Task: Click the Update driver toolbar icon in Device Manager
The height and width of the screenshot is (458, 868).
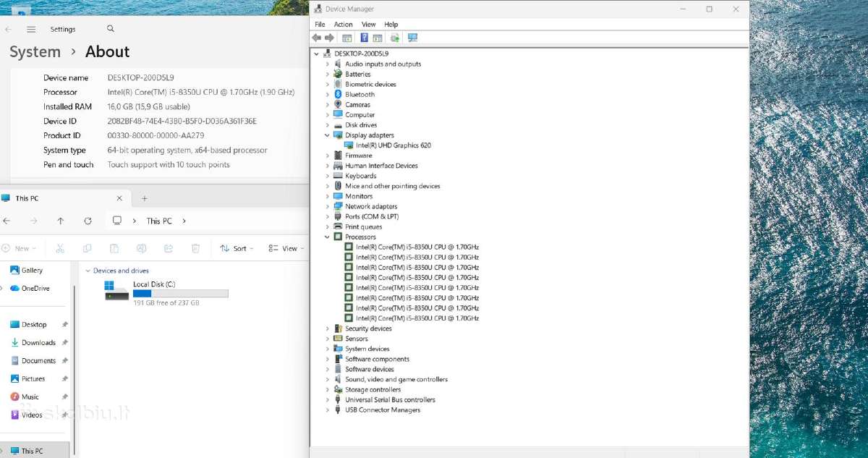Action: point(395,38)
